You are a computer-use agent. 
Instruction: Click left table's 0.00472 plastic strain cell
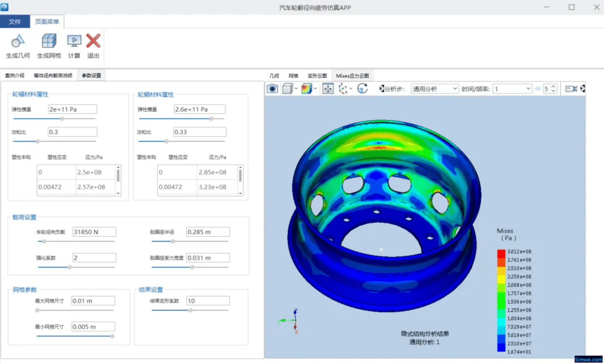coord(57,187)
